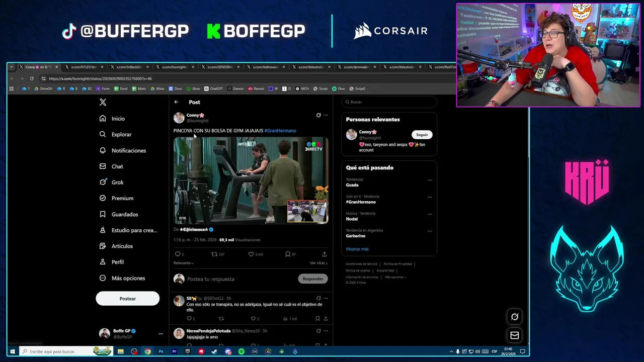Open three-dot options for the Garbarino trend
This screenshot has width=644, height=362.
430,231
